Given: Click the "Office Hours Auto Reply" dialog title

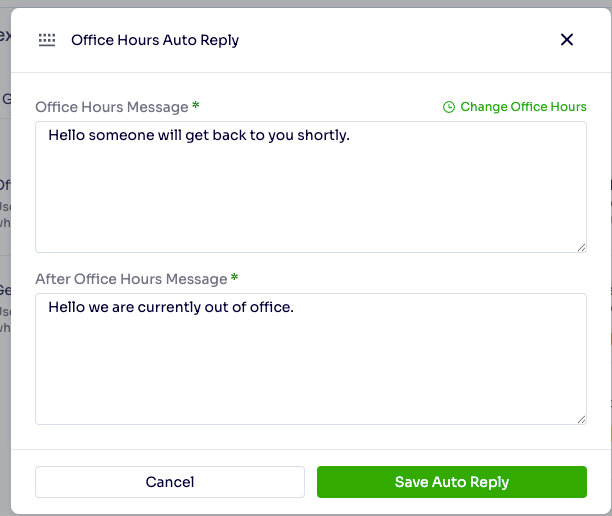Looking at the screenshot, I should [x=155, y=40].
